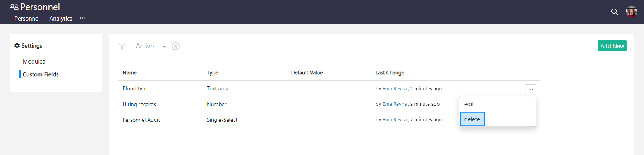Open the user avatar menu
The width and height of the screenshot is (644, 155).
(631, 12)
